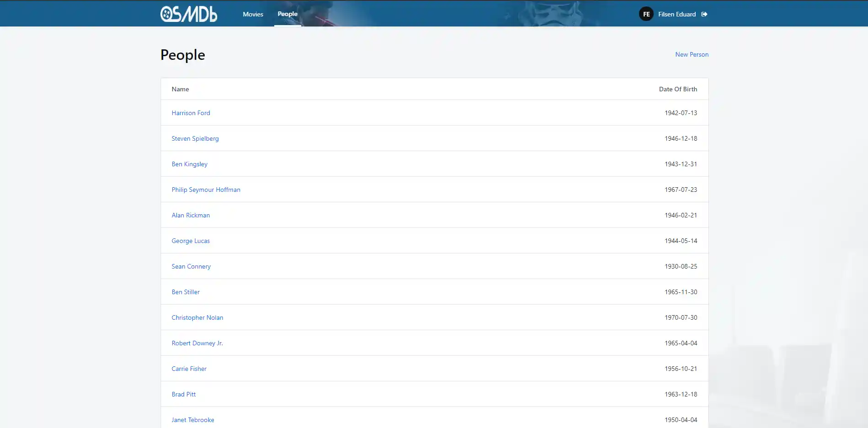The height and width of the screenshot is (428, 868).
Task: Click the birth date 1946-02-21
Action: tap(681, 215)
